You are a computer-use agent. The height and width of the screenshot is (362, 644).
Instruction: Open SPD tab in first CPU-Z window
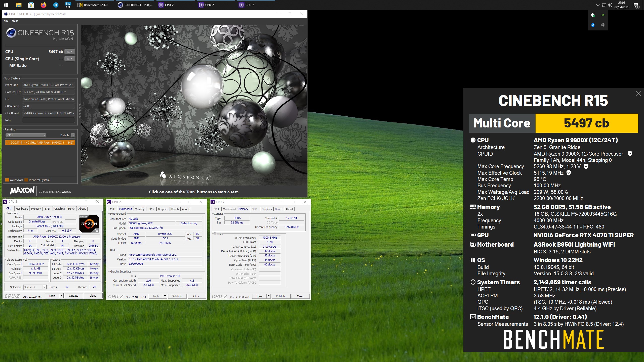48,209
